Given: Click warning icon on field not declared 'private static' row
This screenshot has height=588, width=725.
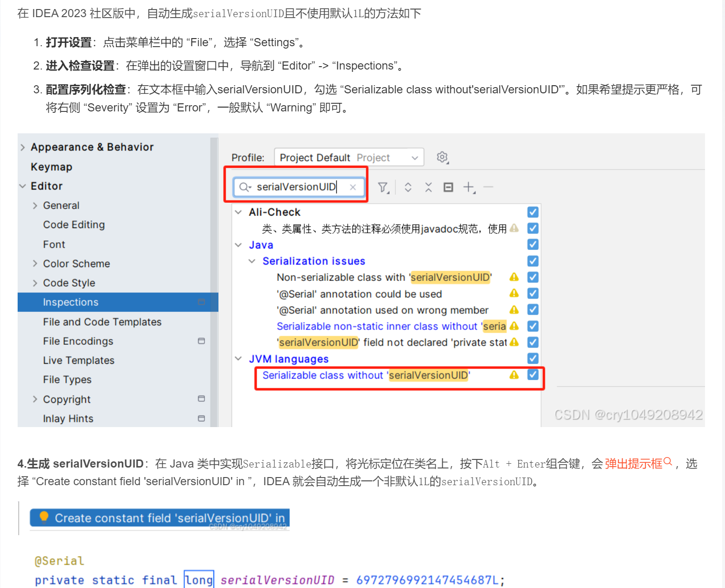Looking at the screenshot, I should pyautogui.click(x=514, y=342).
